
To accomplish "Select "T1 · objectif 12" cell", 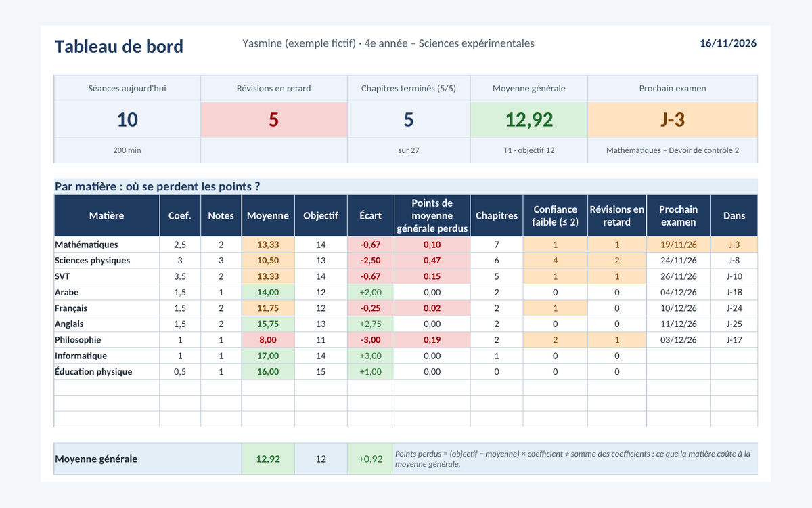I will (529, 150).
